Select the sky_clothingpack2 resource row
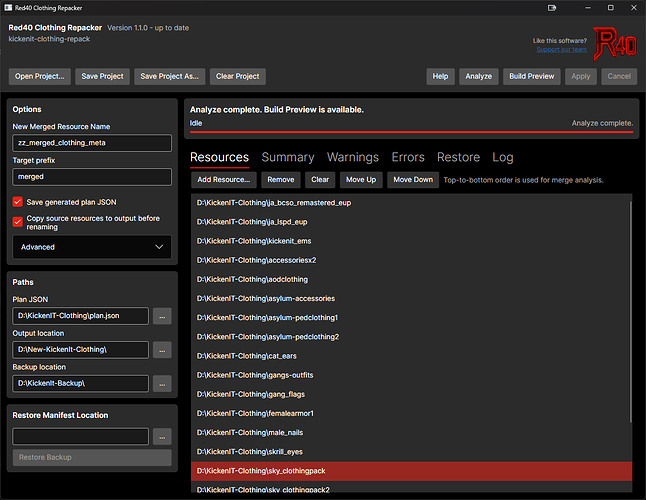 (x=411, y=487)
